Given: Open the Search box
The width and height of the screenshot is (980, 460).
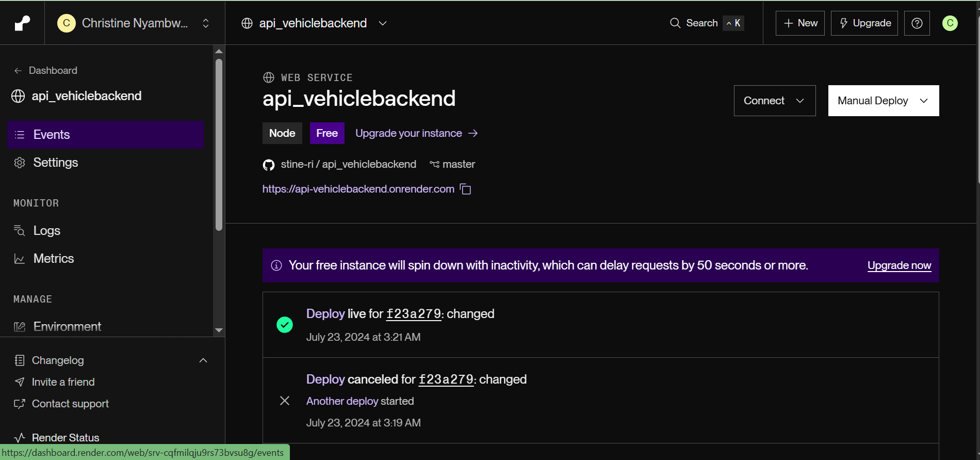Looking at the screenshot, I should (x=706, y=23).
